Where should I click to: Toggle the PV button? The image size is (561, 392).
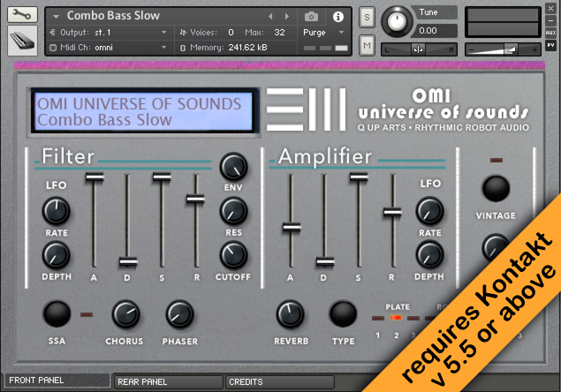coord(550,45)
